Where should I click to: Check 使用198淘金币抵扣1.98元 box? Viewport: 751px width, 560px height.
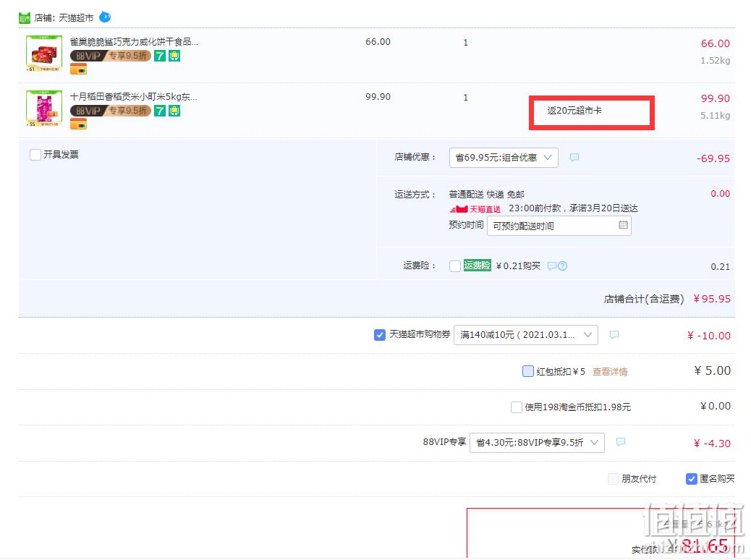(517, 407)
